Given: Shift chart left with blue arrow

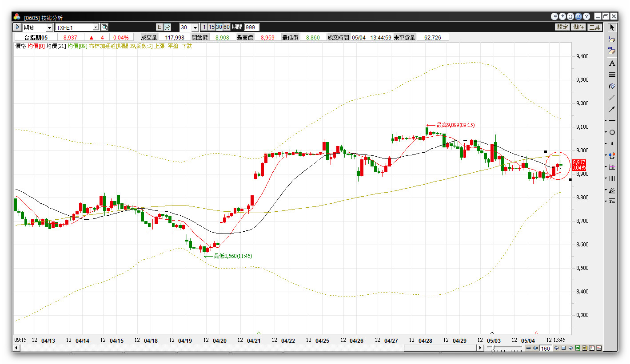Looking at the screenshot, I should (556, 348).
